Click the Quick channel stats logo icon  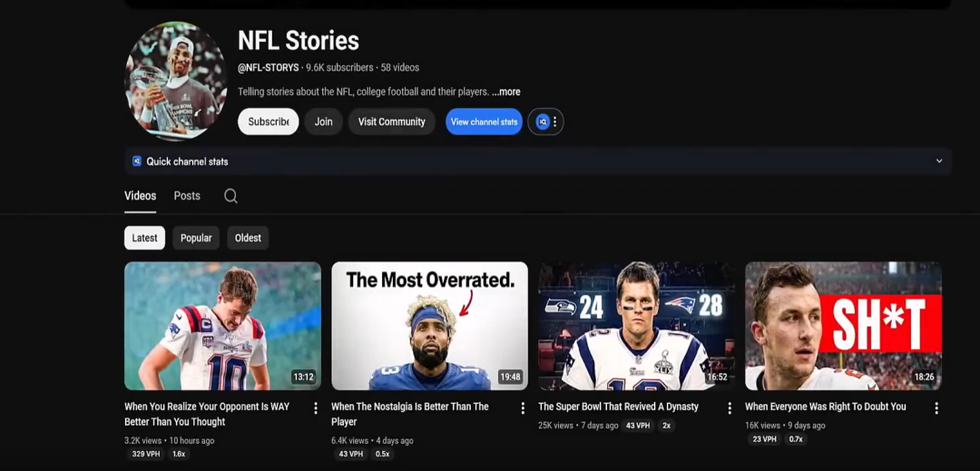pos(137,162)
